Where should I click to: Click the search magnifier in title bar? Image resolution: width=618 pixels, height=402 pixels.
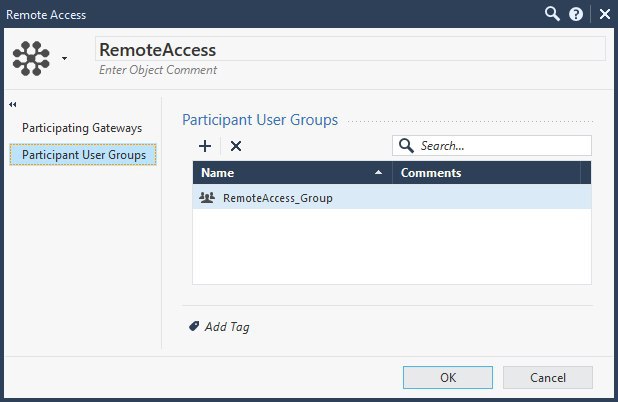point(552,14)
